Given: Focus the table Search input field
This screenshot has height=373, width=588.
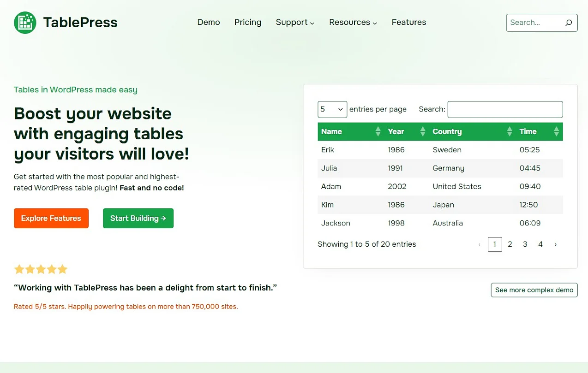Looking at the screenshot, I should coord(505,109).
